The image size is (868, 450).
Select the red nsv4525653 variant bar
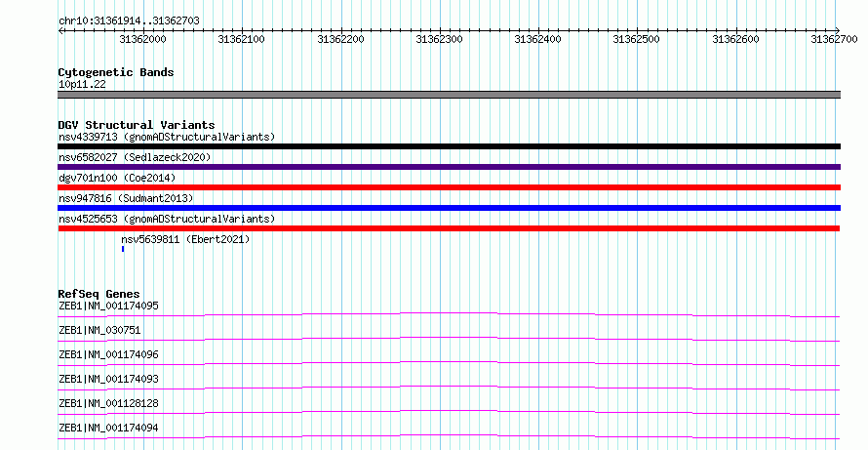point(449,228)
